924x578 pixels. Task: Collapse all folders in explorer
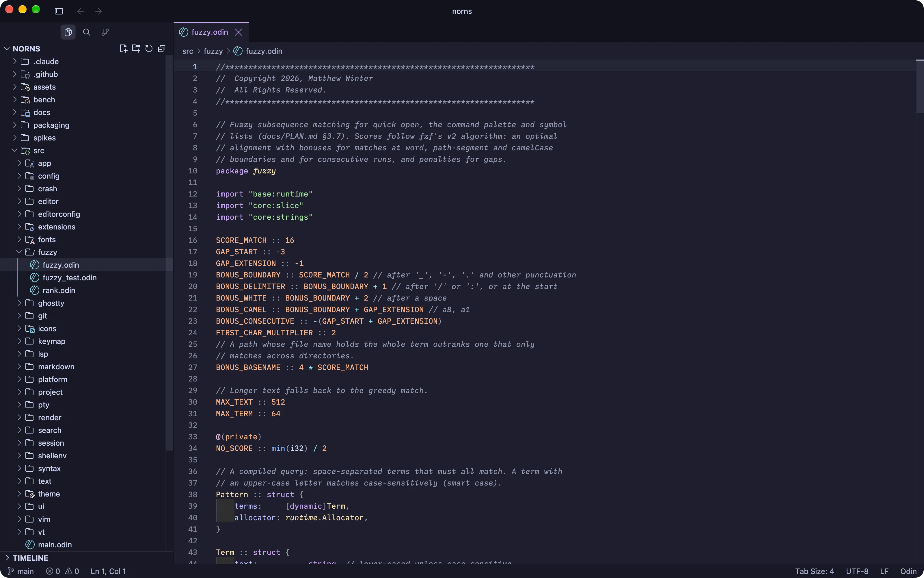click(x=162, y=49)
